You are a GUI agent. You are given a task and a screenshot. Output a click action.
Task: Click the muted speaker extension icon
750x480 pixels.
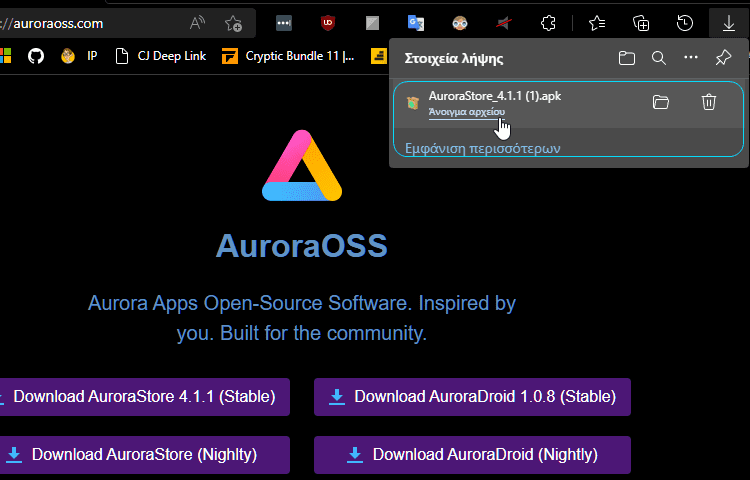point(504,23)
